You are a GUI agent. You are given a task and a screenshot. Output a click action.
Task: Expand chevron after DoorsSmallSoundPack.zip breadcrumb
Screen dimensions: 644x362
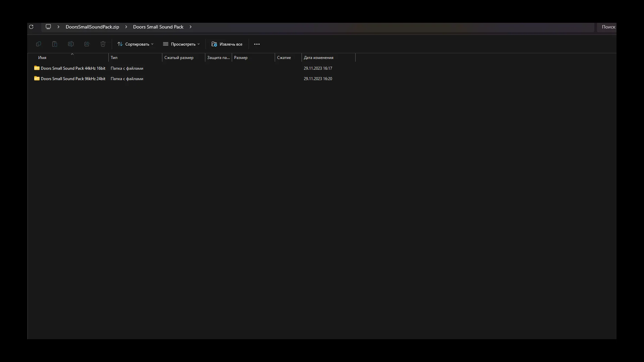pyautogui.click(x=126, y=27)
